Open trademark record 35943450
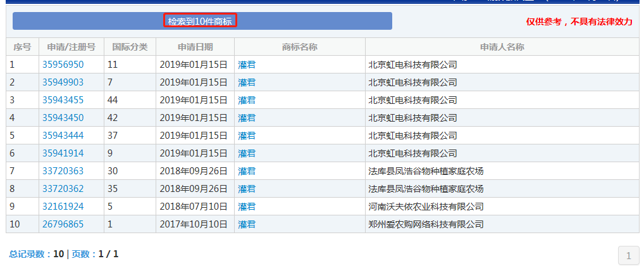The height and width of the screenshot is (268, 644). coord(63,118)
